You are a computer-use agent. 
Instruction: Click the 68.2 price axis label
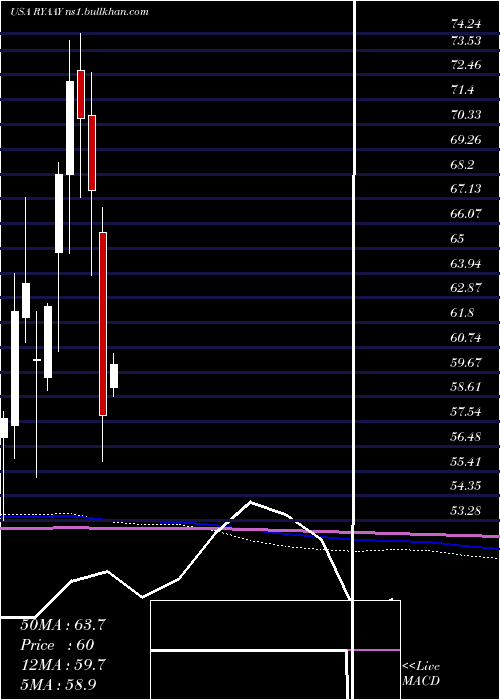(x=462, y=164)
